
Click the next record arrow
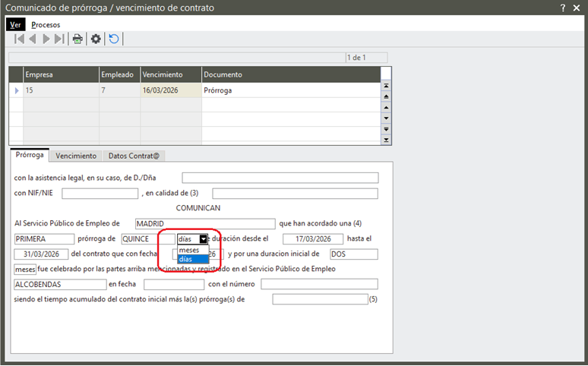pos(46,39)
